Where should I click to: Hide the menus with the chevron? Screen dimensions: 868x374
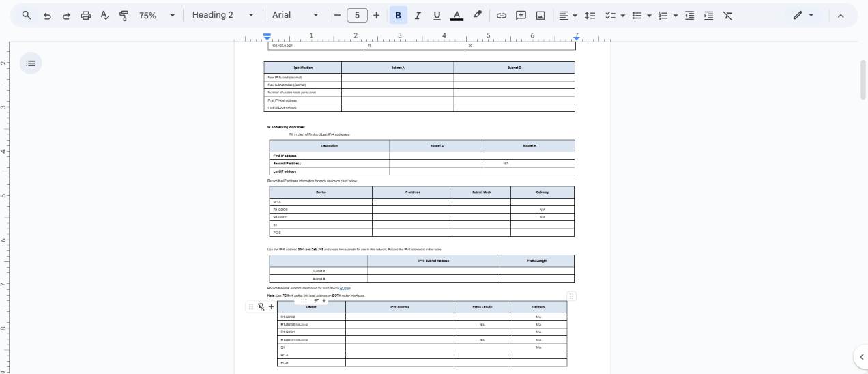(841, 15)
